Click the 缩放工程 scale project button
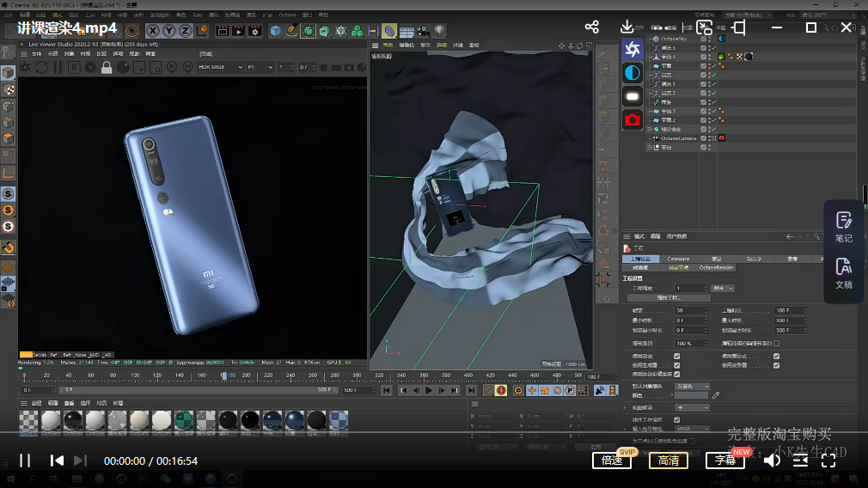 pyautogui.click(x=669, y=297)
